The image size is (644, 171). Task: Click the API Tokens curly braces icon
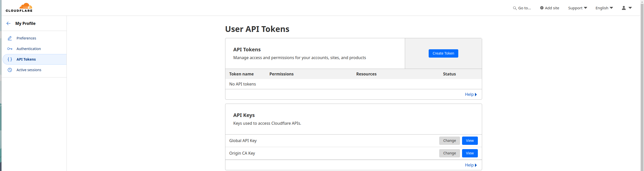(x=10, y=59)
